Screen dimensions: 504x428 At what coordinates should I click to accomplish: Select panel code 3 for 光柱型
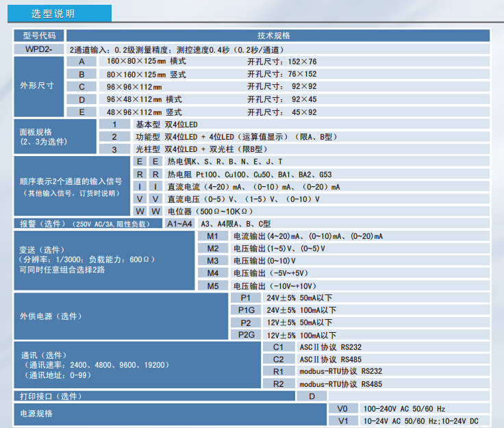point(114,149)
